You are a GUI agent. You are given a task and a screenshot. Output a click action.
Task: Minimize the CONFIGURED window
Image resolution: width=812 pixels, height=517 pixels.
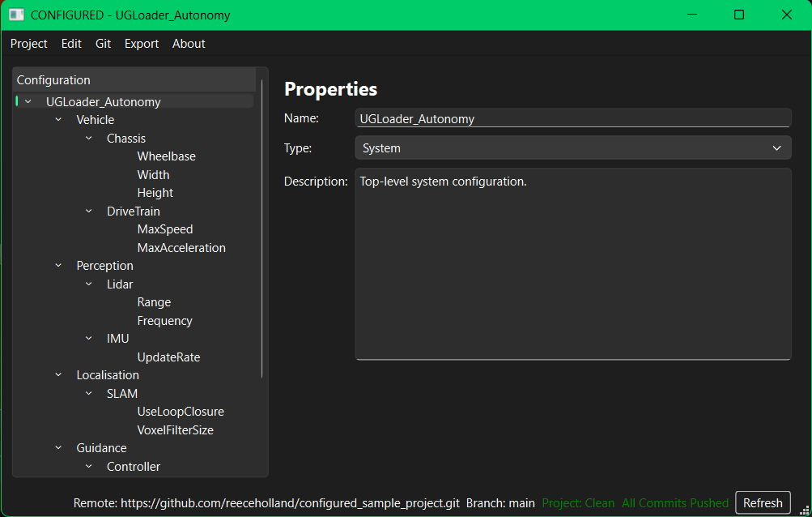(x=692, y=15)
